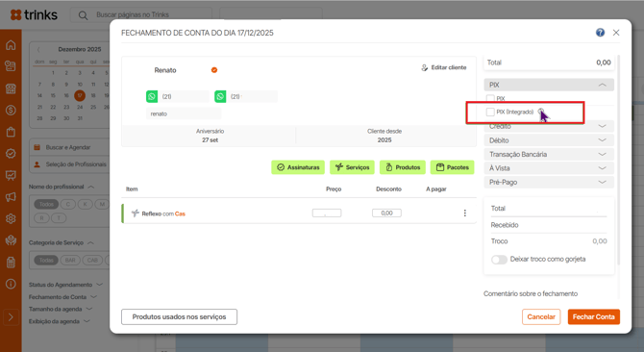Click previous month arrow in calendar
This screenshot has width=644, height=352.
pos(38,49)
